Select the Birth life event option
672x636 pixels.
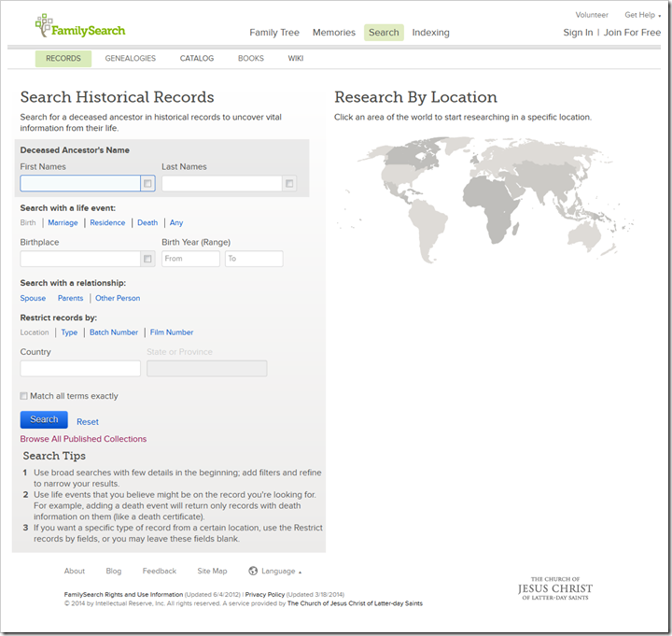(28, 222)
